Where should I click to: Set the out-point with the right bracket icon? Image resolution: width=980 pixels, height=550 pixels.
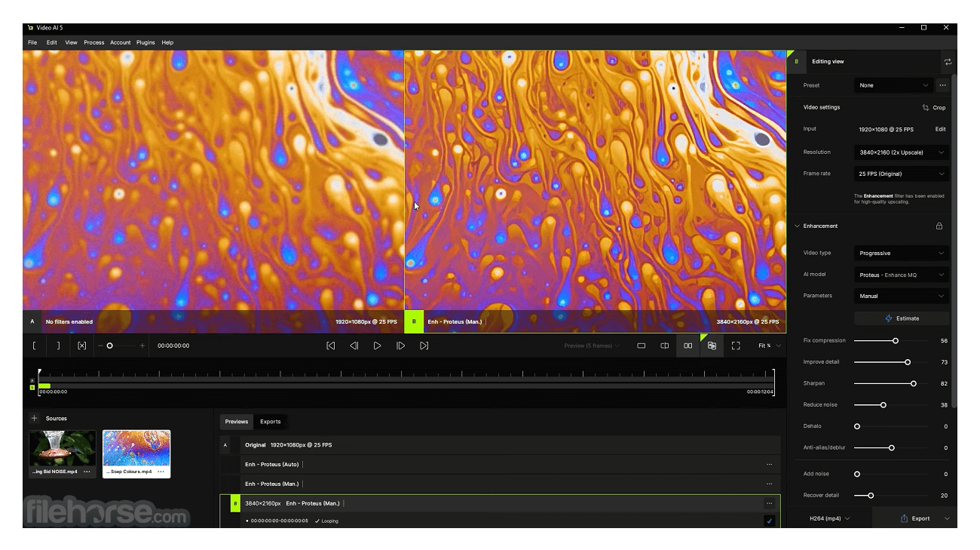click(x=58, y=346)
